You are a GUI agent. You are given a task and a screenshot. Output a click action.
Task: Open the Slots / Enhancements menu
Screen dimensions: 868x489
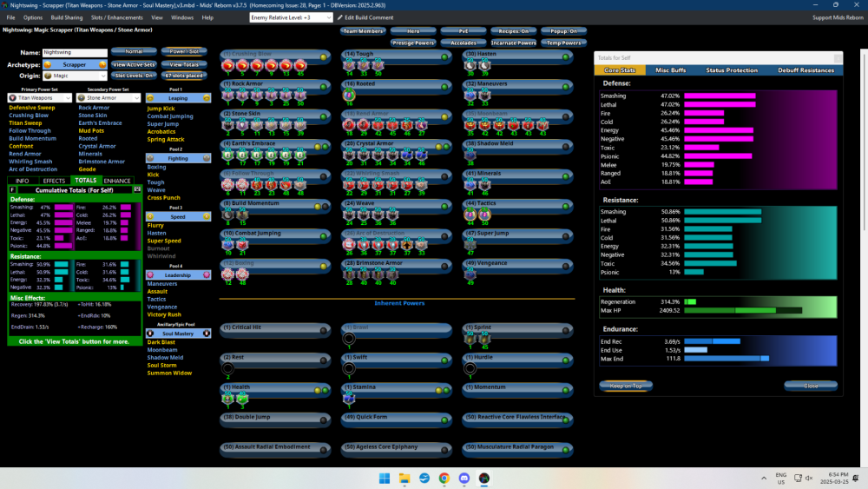coord(117,17)
